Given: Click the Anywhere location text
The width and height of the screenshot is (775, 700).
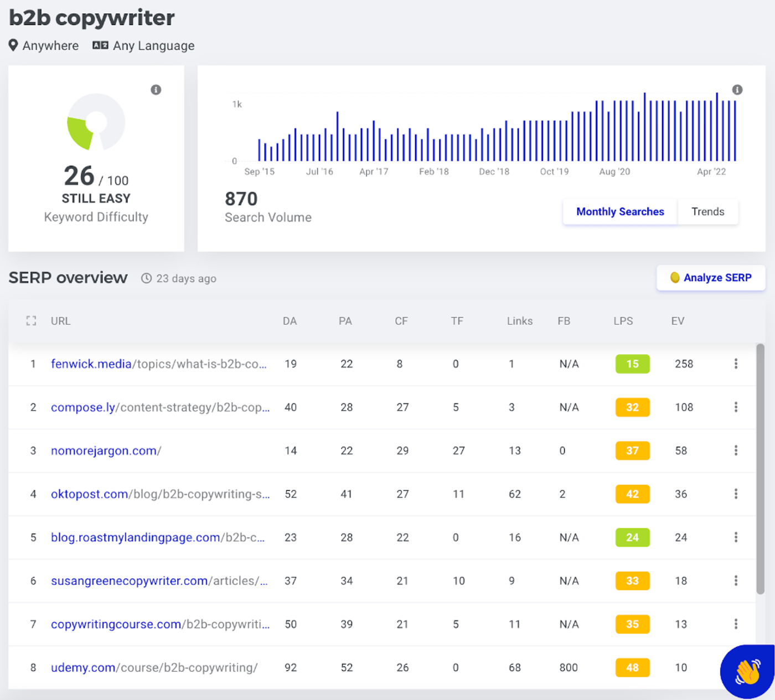Looking at the screenshot, I should click(50, 46).
